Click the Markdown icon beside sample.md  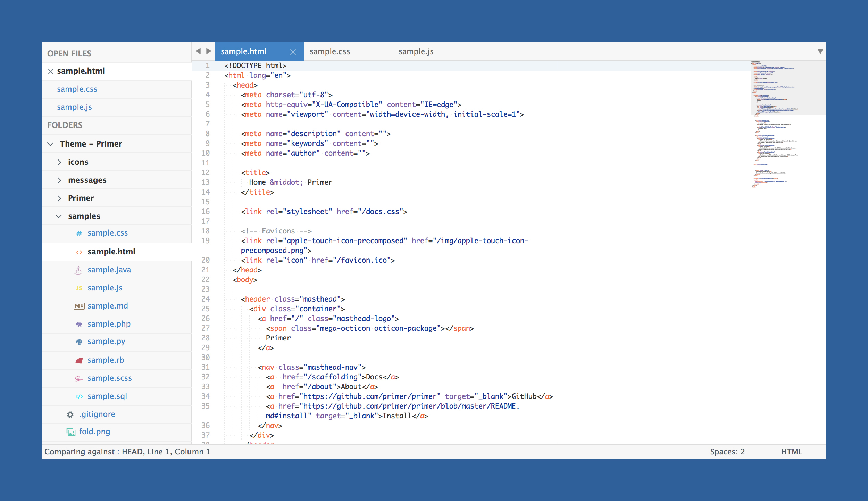click(79, 306)
